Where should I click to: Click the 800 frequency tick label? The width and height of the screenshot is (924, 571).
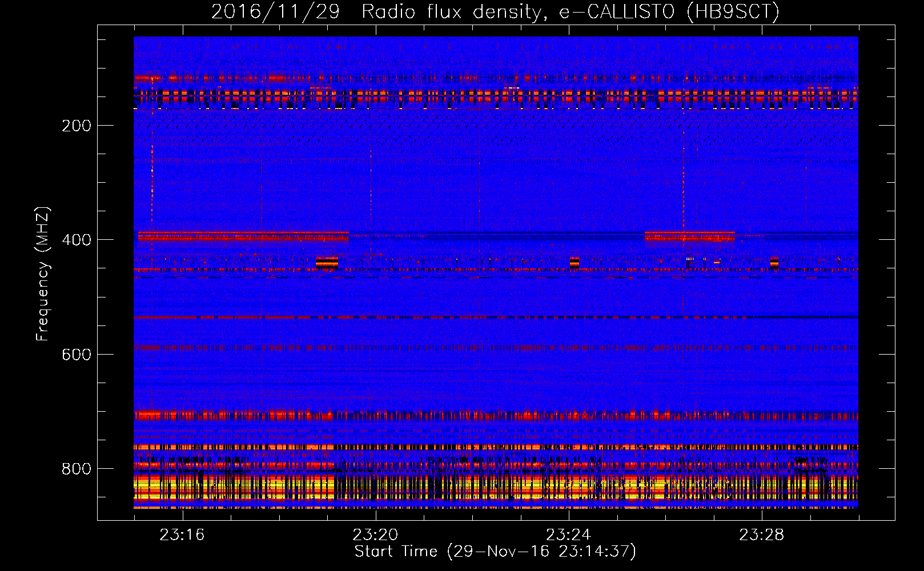[77, 469]
